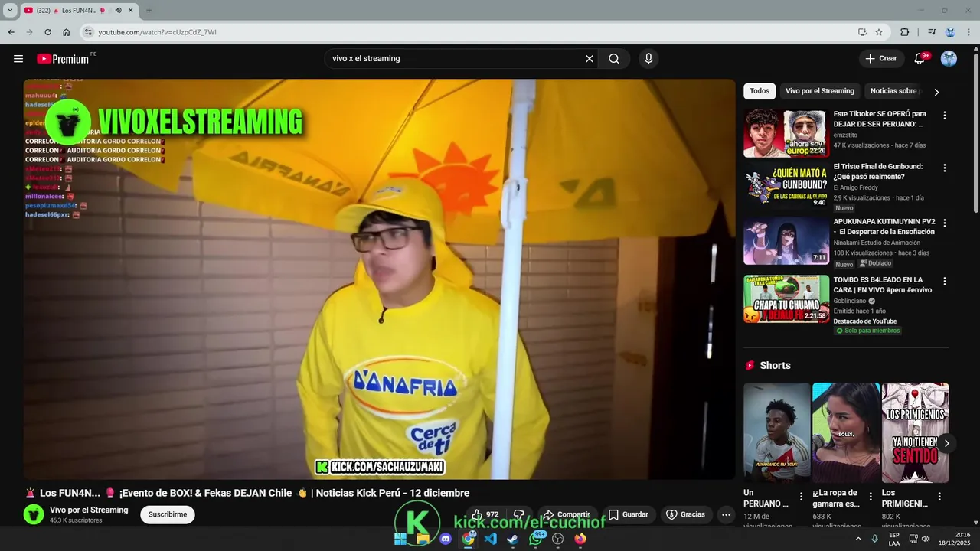Open options for Este Tiktoker SE OPERÓ video

tap(944, 116)
